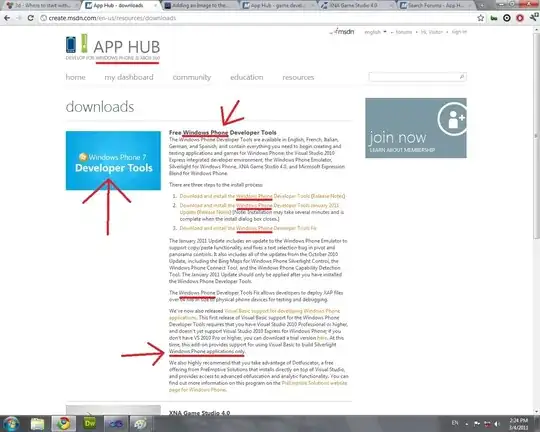Click Windows Phone 7 Developer Tools banner

113,161
